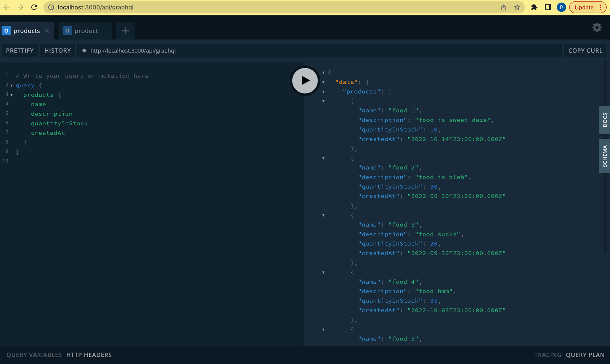Toggle browser side panel
This screenshot has height=364, width=610.
pos(548,7)
